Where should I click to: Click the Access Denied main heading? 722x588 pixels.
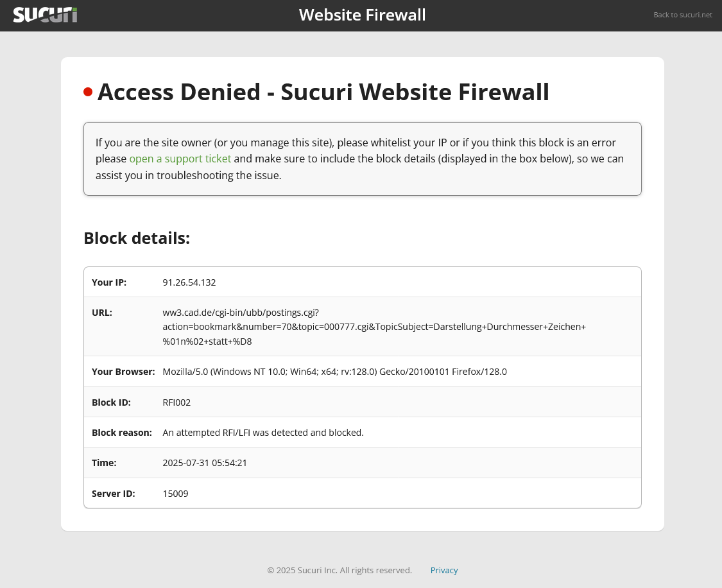point(323,92)
